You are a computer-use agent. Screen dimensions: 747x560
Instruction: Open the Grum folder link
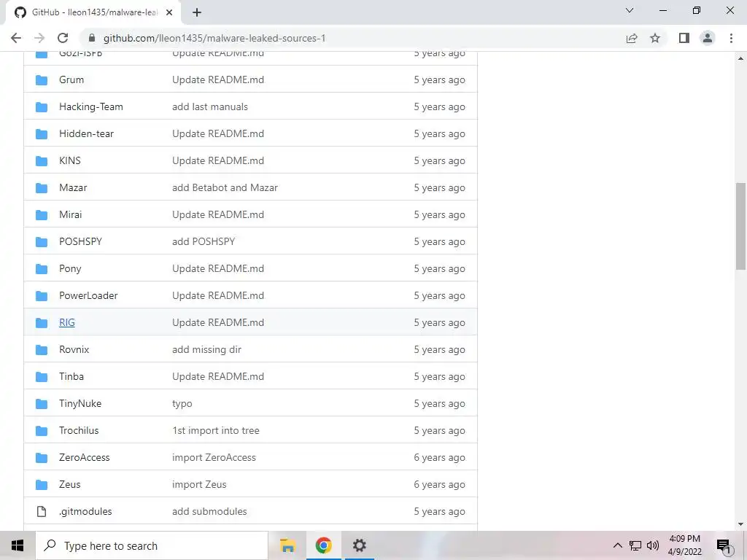tap(71, 80)
